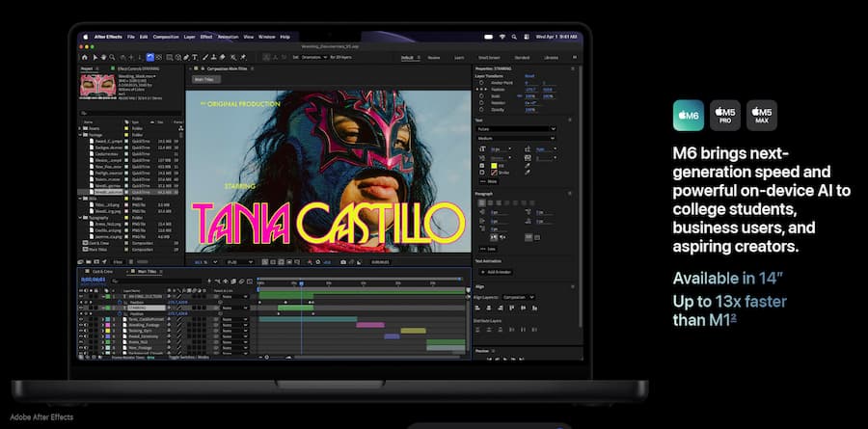Select the M5 Pro chip icon

pos(725,115)
